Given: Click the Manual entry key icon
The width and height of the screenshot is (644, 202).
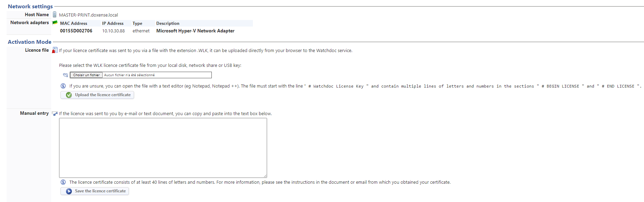Looking at the screenshot, I should (55, 113).
